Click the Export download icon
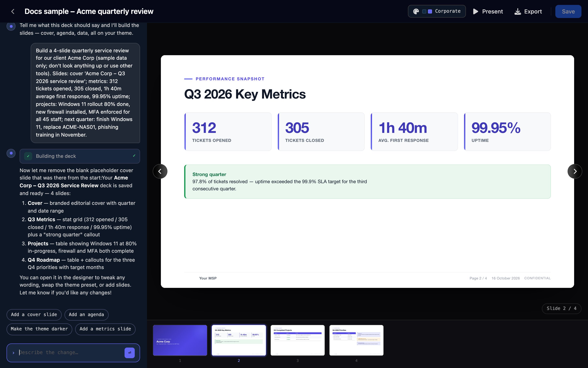 point(518,11)
